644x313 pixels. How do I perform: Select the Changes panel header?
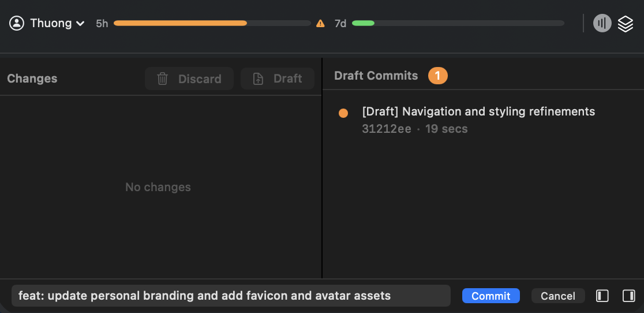(32, 79)
